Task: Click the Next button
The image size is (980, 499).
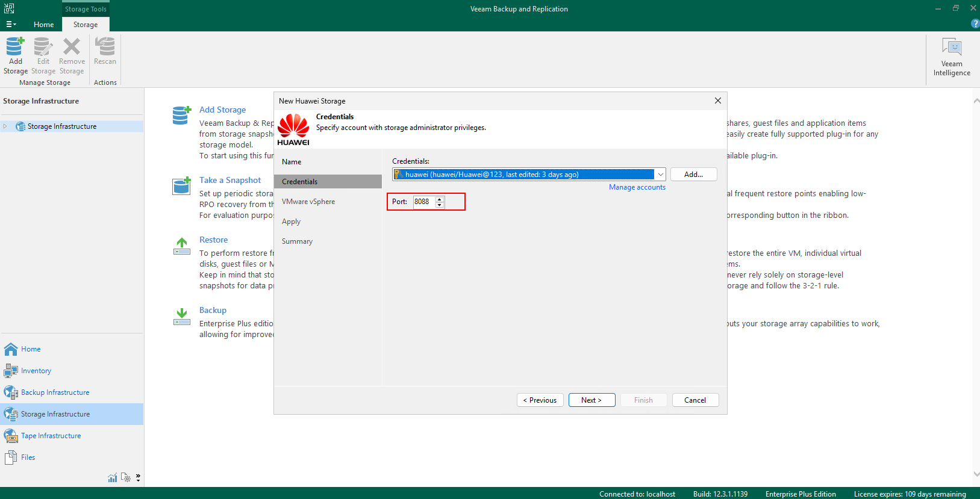Action: [591, 400]
